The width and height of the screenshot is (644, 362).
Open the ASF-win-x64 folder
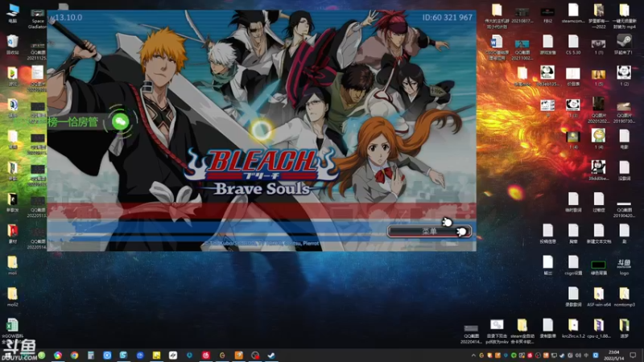pyautogui.click(x=598, y=297)
